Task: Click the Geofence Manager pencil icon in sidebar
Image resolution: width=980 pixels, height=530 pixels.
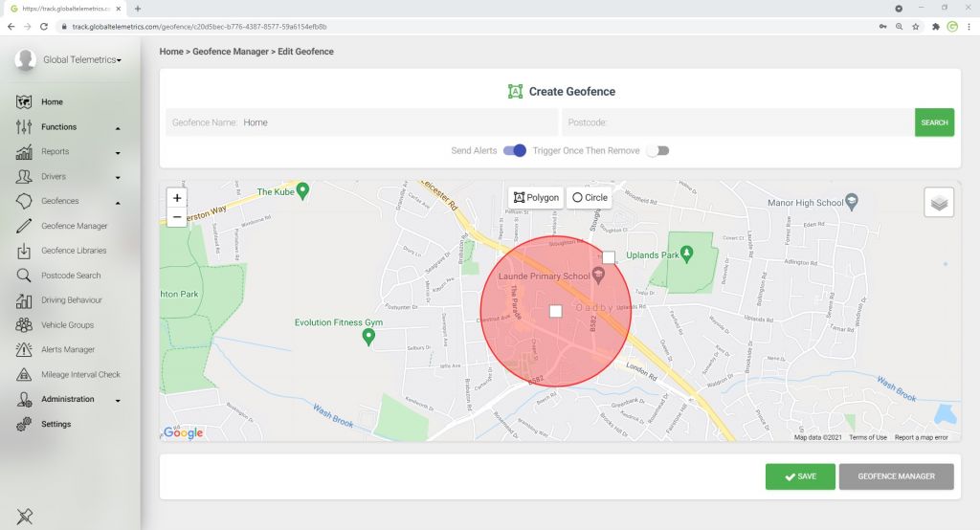Action: click(25, 226)
